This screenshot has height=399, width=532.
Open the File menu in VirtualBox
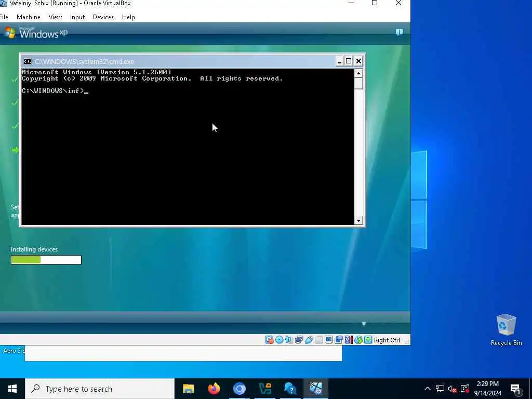pos(4,17)
